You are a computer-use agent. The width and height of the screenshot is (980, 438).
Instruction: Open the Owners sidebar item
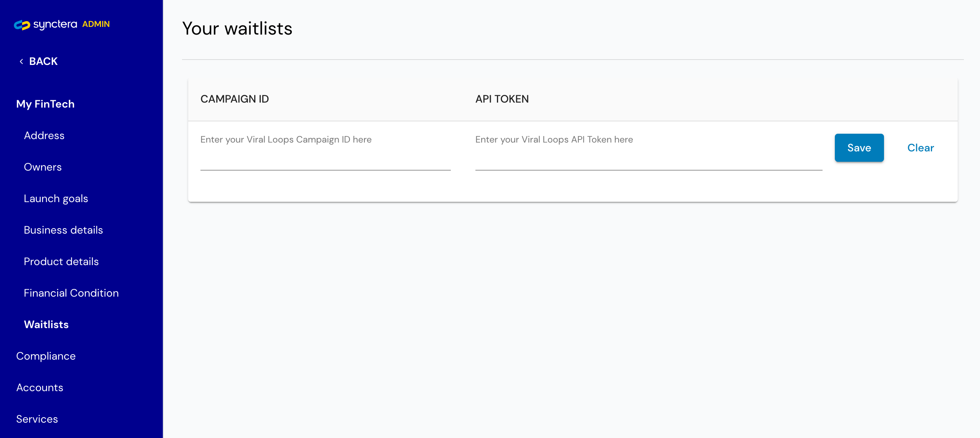43,167
